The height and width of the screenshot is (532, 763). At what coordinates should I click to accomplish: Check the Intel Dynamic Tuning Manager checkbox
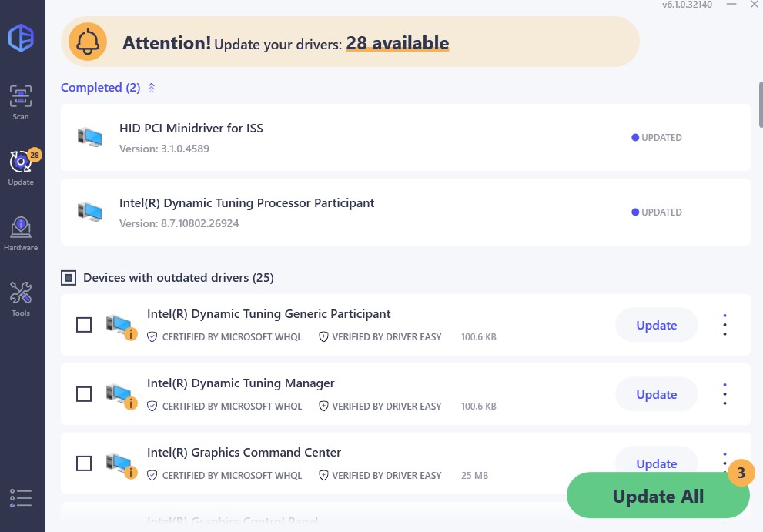[x=84, y=395]
